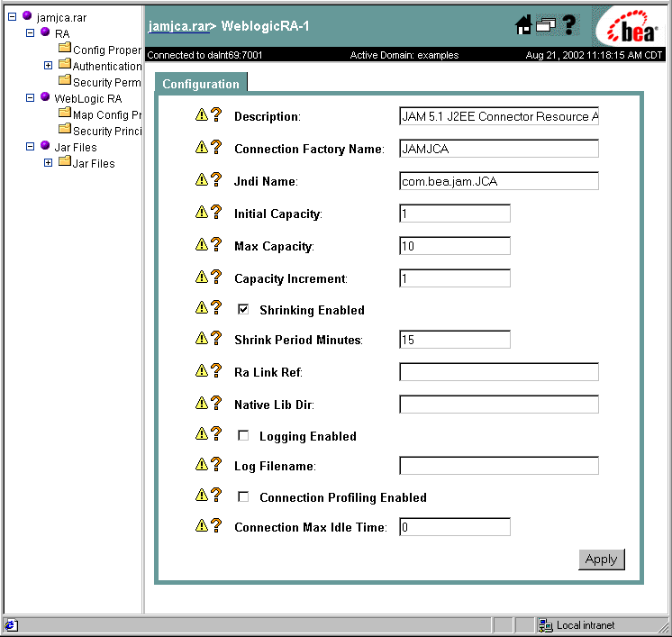Click the Log Filename field
This screenshot has width=672, height=637.
pos(499,466)
